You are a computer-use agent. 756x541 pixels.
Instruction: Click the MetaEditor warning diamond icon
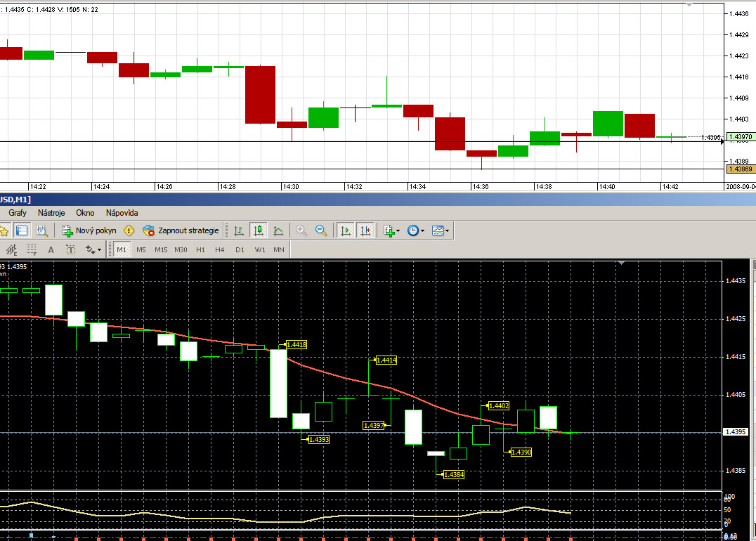click(129, 230)
